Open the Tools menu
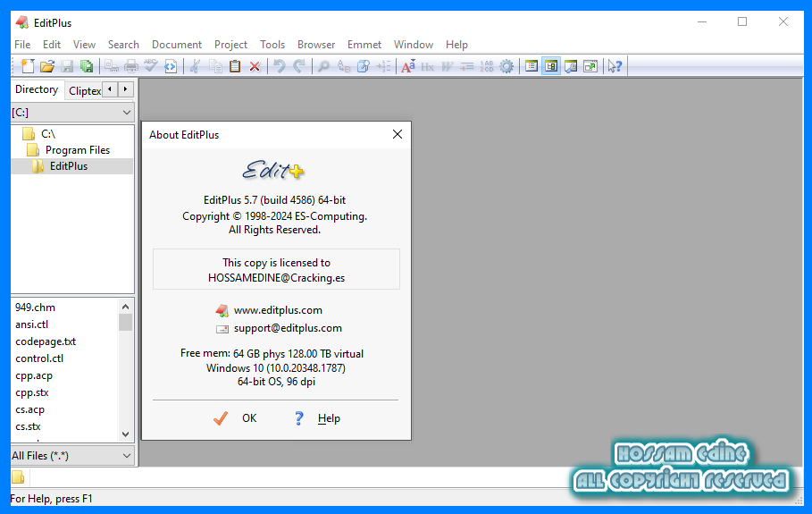The image size is (812, 514). pyautogui.click(x=272, y=45)
